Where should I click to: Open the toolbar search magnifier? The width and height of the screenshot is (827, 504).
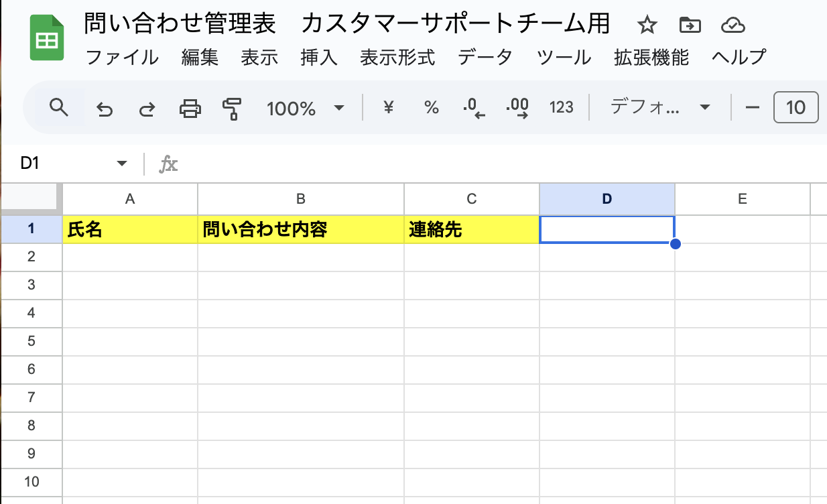(x=59, y=107)
